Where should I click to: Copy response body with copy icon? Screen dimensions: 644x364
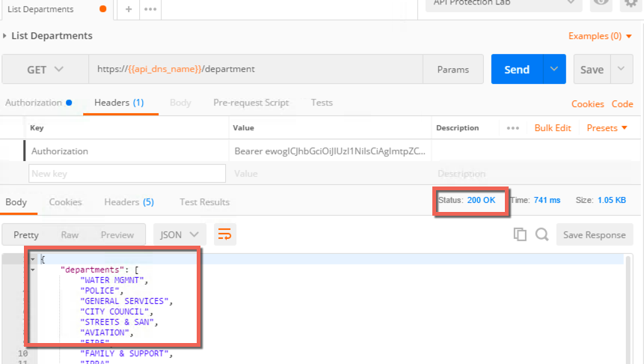tap(520, 234)
